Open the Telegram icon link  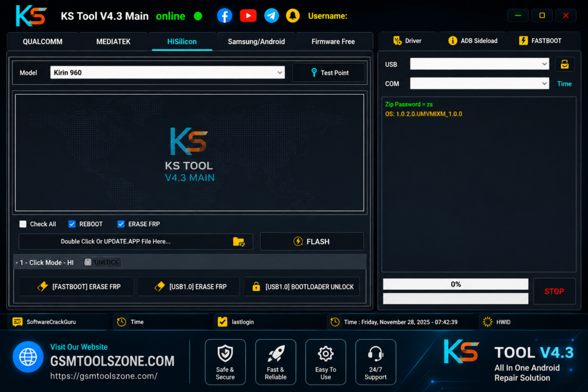coord(272,15)
